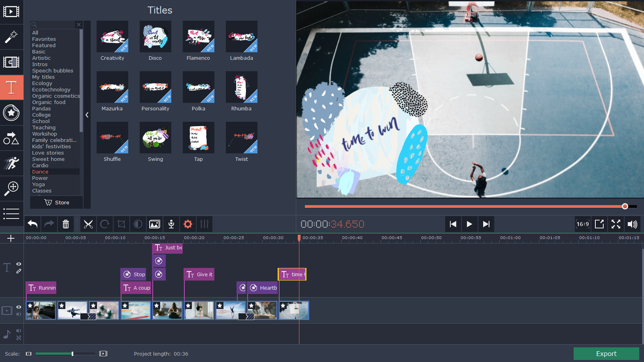Open color adjustments with the contrast icon
The height and width of the screenshot is (362, 644).
138,224
